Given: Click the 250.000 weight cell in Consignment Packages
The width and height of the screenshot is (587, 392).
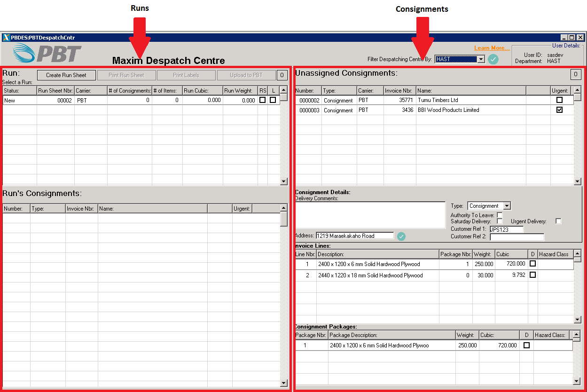Looking at the screenshot, I should click(x=467, y=345).
